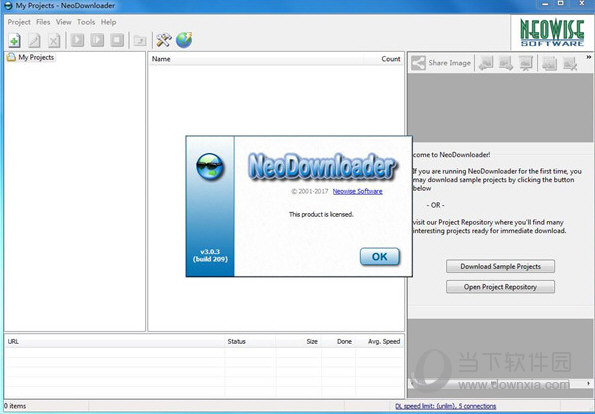The width and height of the screenshot is (595, 414).
Task: Click the previous image icon in viewer toolbar
Action: coord(486,63)
